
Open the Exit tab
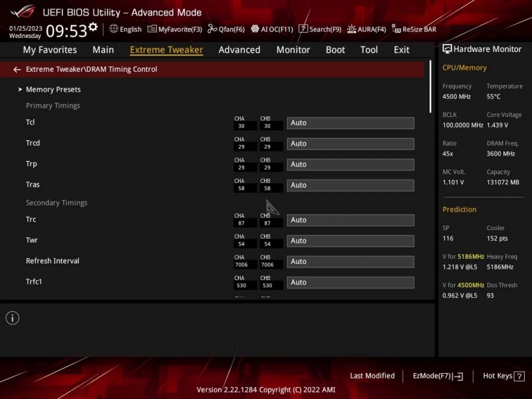point(402,50)
